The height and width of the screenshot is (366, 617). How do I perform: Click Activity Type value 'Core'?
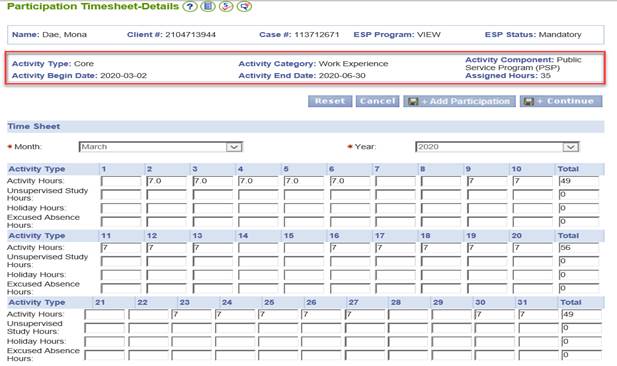(84, 64)
